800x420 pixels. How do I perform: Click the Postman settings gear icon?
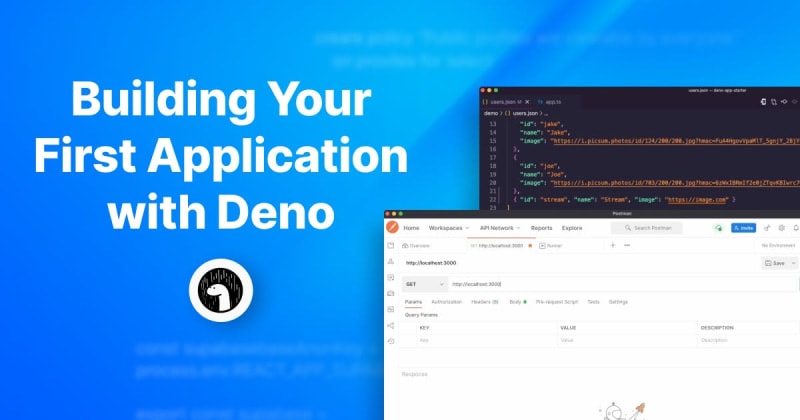coord(781,228)
